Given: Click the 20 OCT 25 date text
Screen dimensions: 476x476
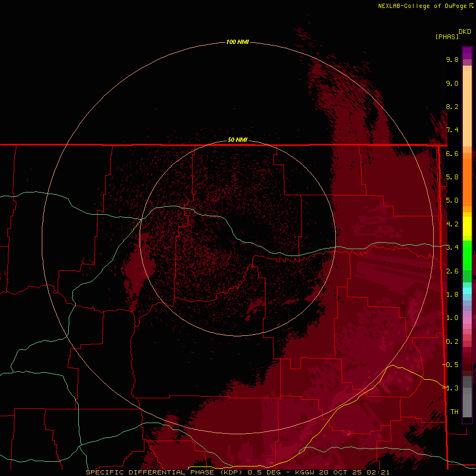Looking at the screenshot, I should click(341, 472).
